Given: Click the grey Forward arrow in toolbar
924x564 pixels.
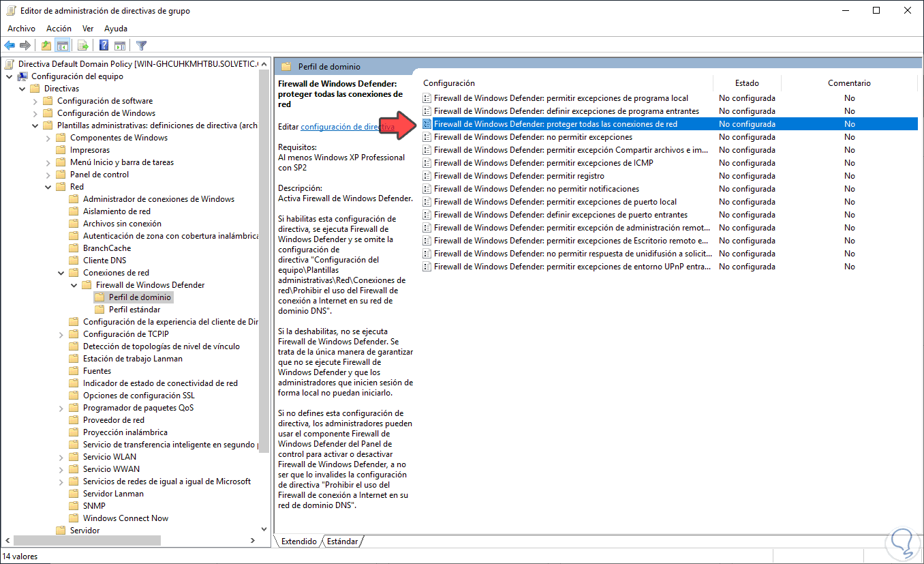Looking at the screenshot, I should pos(25,46).
